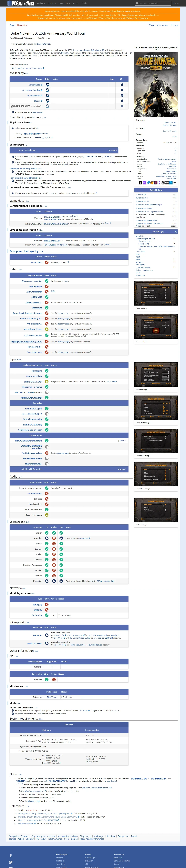Click the Log in button
The height and width of the screenshot is (868, 186).
(176, 3)
